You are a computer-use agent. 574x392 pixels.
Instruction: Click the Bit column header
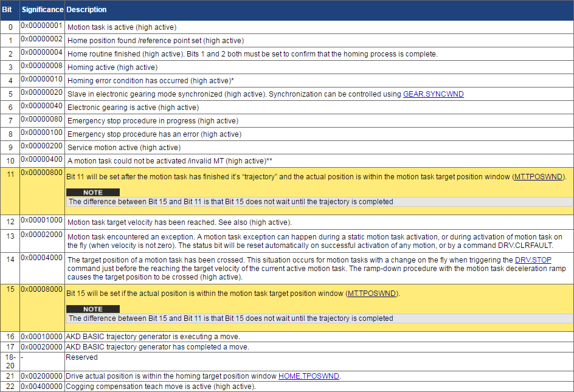point(7,10)
